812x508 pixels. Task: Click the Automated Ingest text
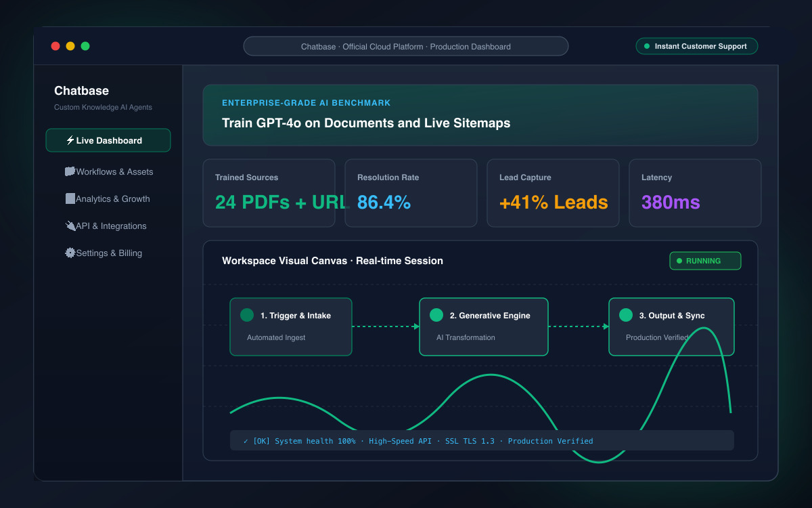click(x=276, y=337)
